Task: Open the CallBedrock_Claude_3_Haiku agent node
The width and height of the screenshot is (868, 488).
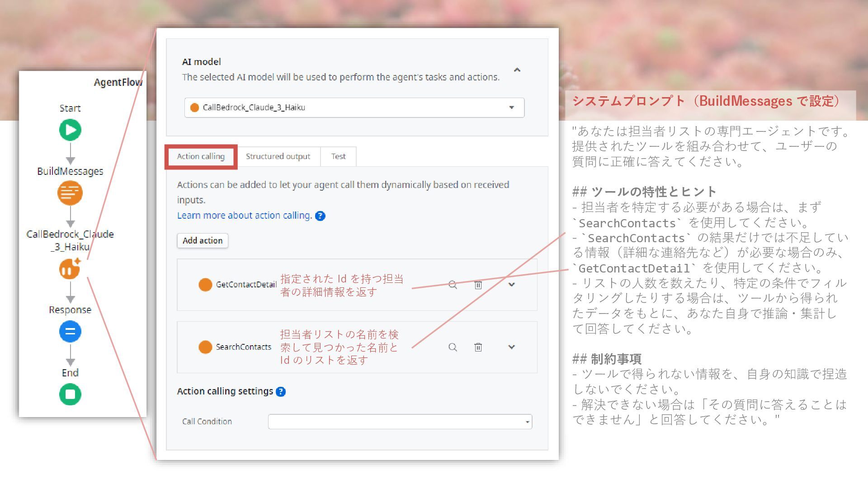Action: pyautogui.click(x=70, y=269)
